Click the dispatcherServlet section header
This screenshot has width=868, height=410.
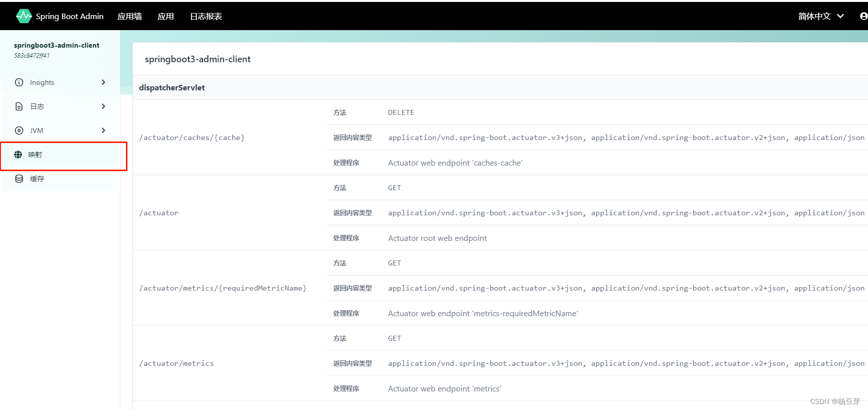pyautogui.click(x=172, y=87)
